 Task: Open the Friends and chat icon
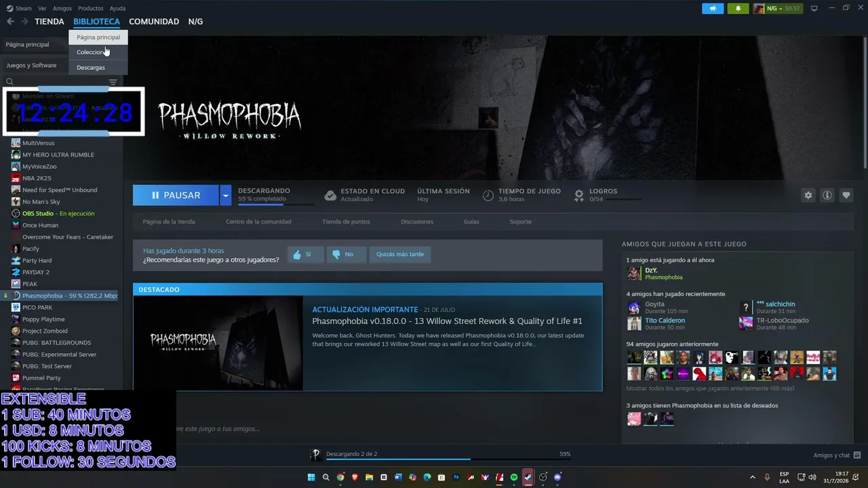[x=857, y=455]
